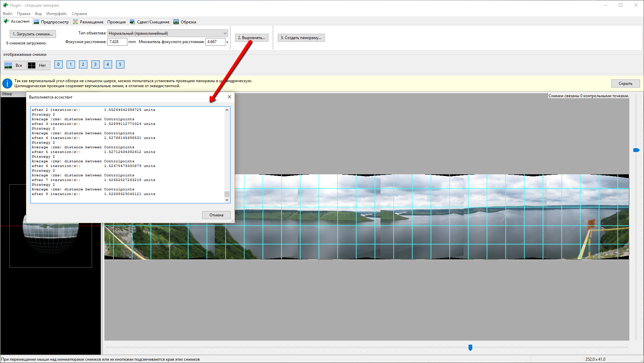Hide all images with Нет button

tap(39, 65)
